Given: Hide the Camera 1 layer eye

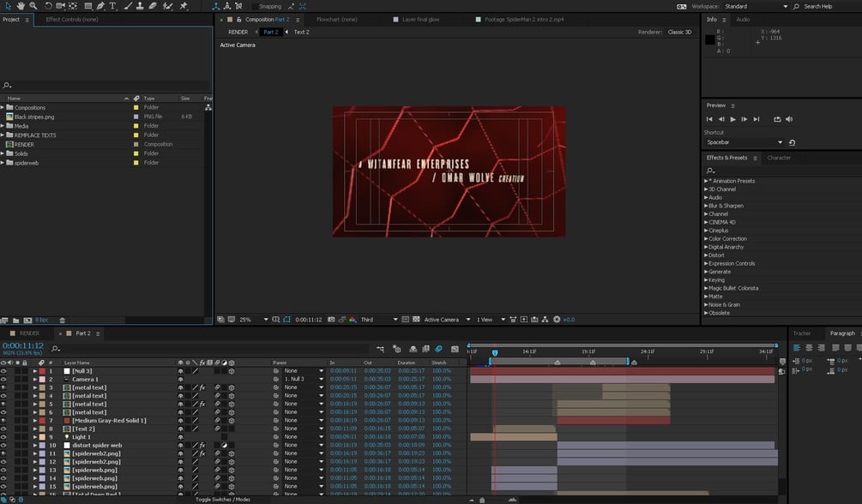Looking at the screenshot, I should tap(3, 379).
